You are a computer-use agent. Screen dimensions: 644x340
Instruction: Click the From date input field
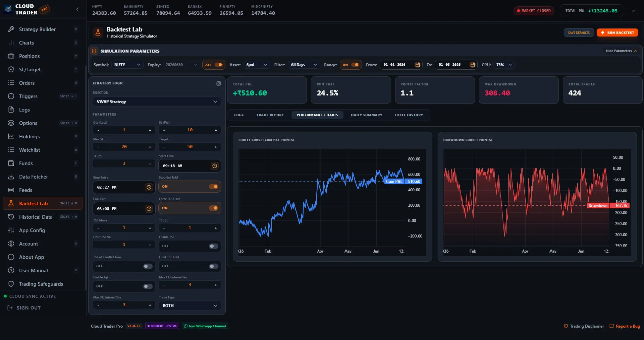point(401,65)
